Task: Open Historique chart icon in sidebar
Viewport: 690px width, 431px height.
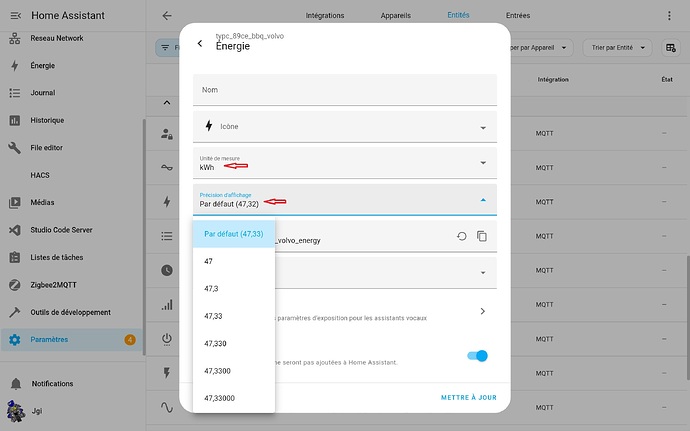Action: (x=15, y=120)
